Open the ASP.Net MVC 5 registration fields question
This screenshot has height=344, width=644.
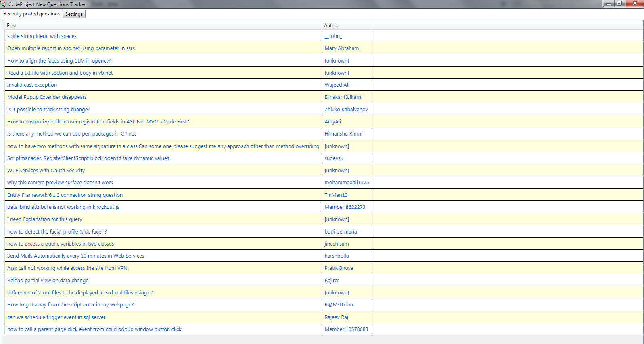pyautogui.click(x=98, y=122)
